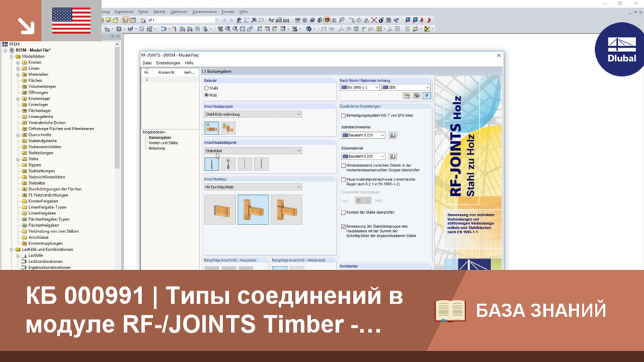Click the next load case arrow in toolbar
Image resolution: width=644 pixels, height=362 pixels.
pyautogui.click(x=231, y=20)
